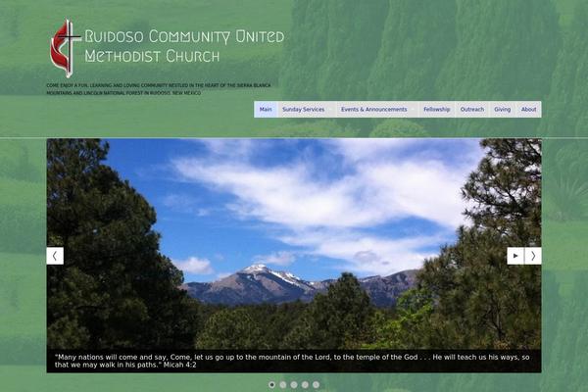Visit the Giving page

point(502,109)
